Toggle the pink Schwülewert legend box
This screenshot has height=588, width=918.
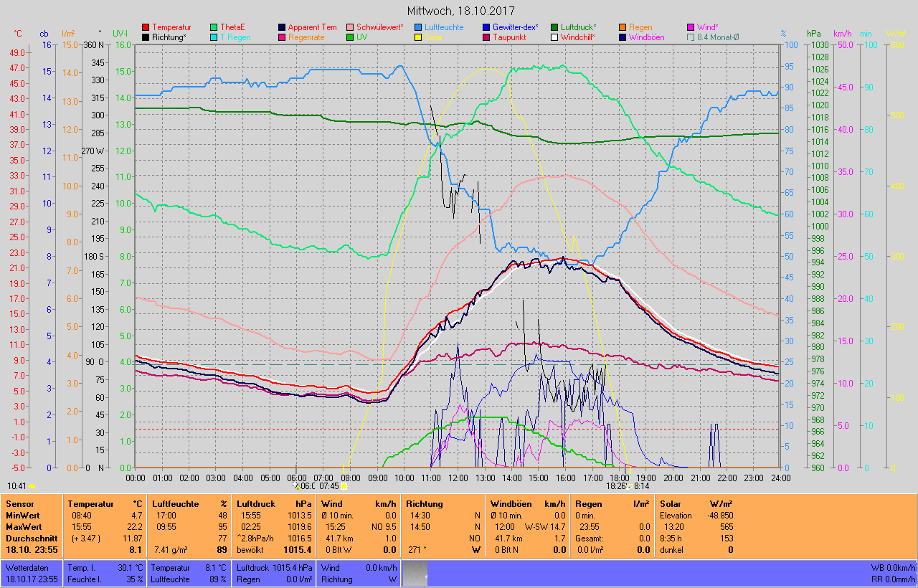coord(351,27)
